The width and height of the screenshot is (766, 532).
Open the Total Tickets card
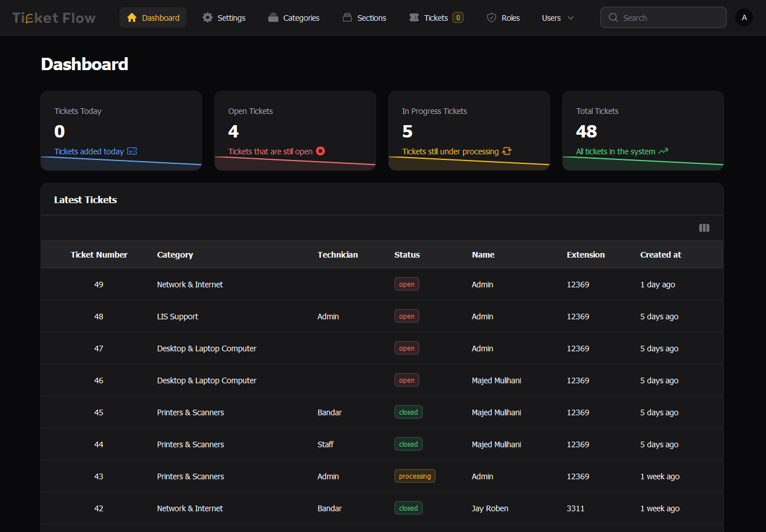tap(643, 131)
